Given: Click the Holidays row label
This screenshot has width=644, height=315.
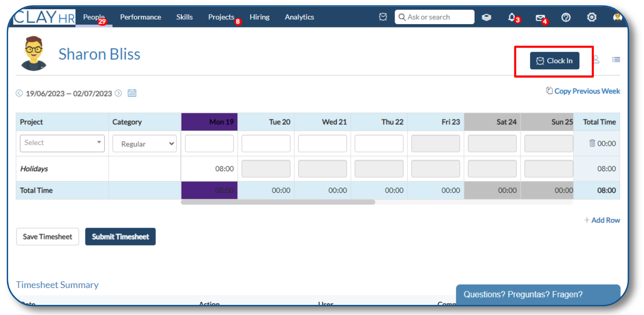Looking at the screenshot, I should pos(34,169).
